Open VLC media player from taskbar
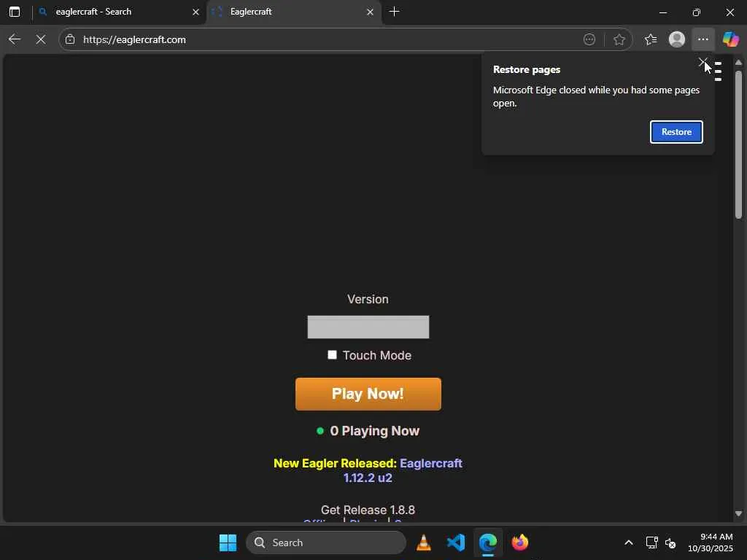 tap(423, 542)
